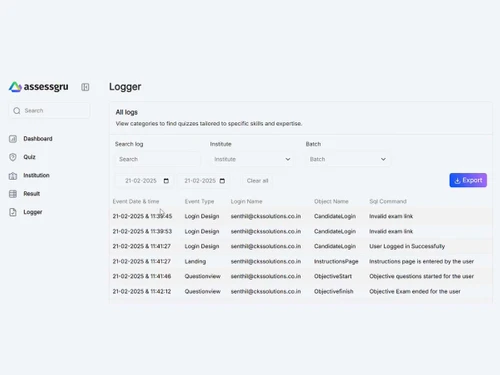Viewport: 500px width, 375px height.
Task: Go to the Institution menu item
Action: pos(36,175)
